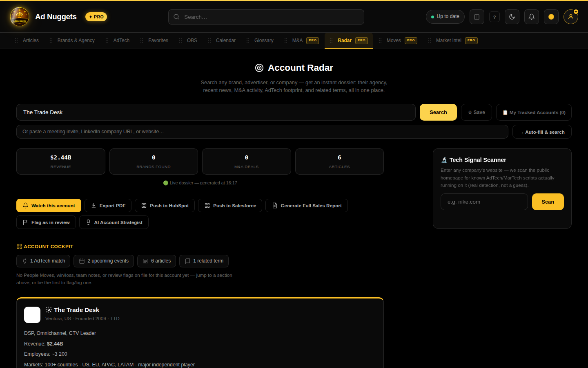Open help via the question mark icon
Screen dimensions: 588x368
(494, 17)
